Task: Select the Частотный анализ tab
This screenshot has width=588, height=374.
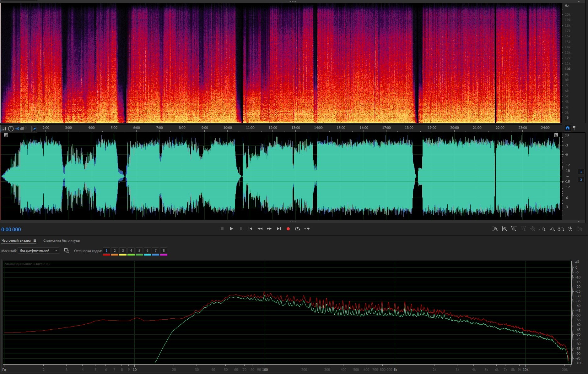Action: (x=16, y=241)
